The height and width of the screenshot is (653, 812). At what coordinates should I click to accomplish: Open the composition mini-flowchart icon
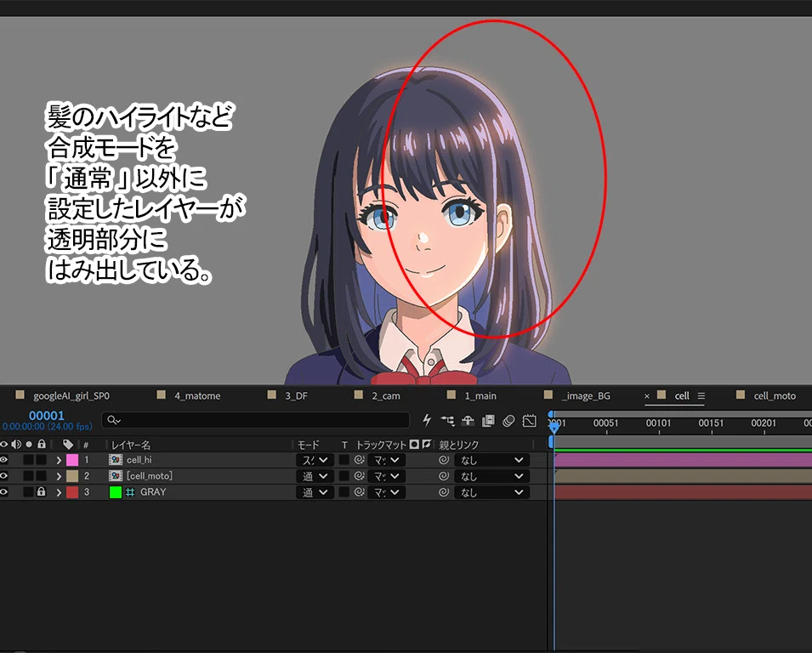pos(447,420)
